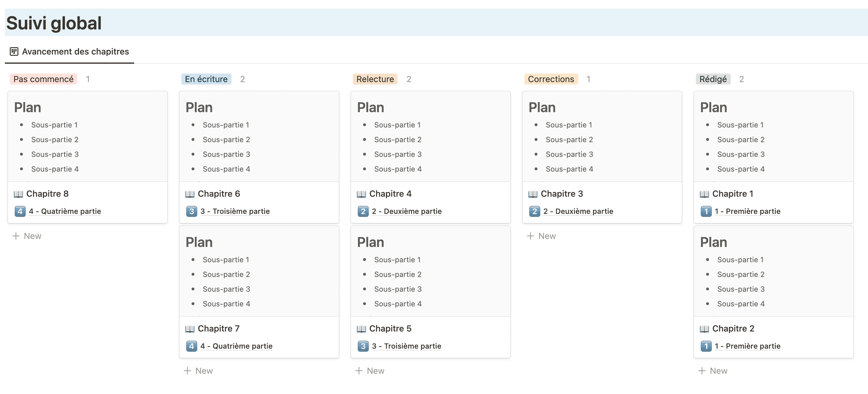Screen dimensions: 868x394
Task: Open the Avancement des chapitres view tab
Action: point(70,51)
